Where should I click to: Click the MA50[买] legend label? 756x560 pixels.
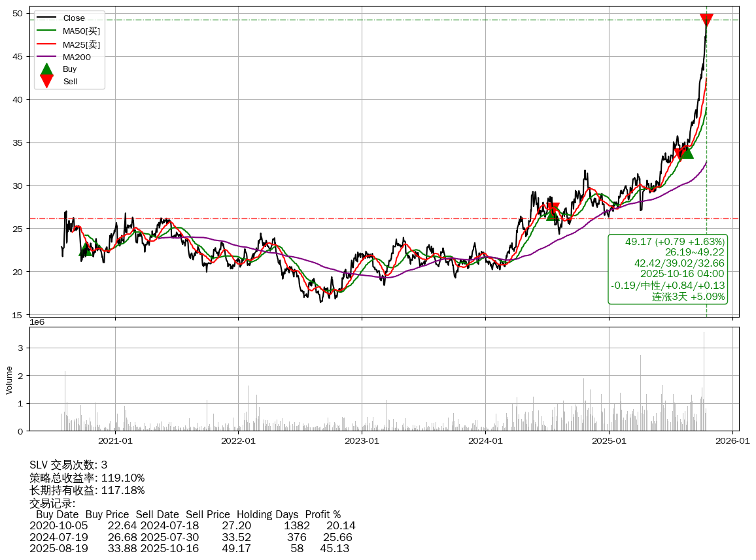pos(82,31)
